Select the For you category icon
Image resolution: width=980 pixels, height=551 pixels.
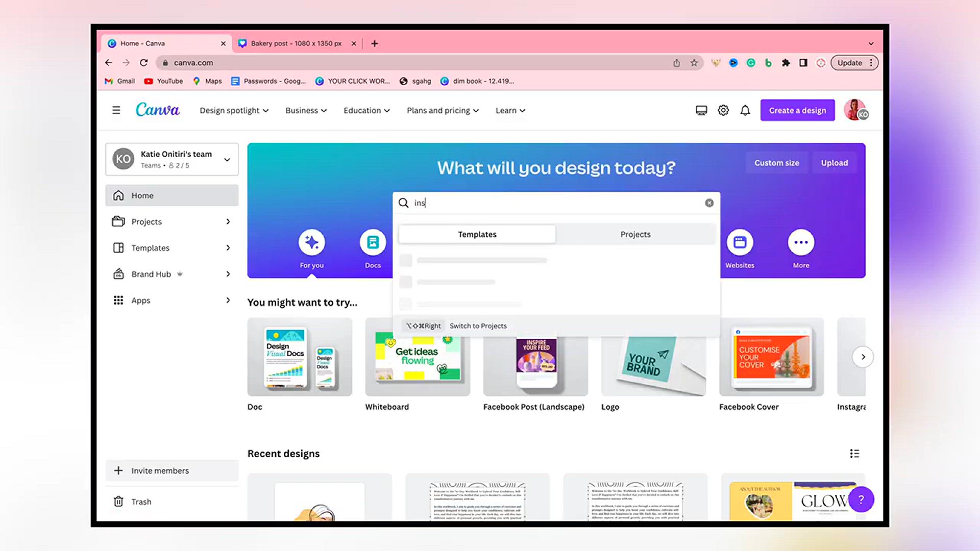312,242
